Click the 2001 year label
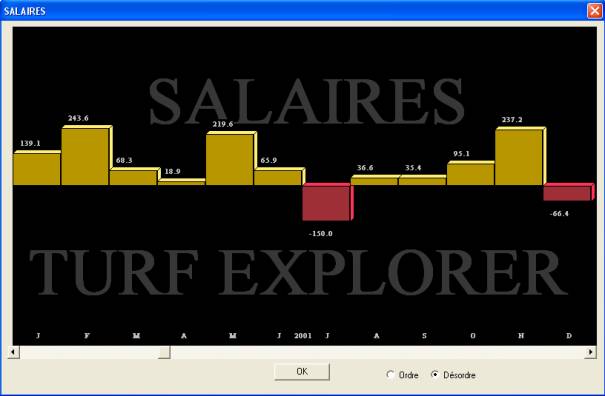The width and height of the screenshot is (605, 396). click(x=302, y=335)
